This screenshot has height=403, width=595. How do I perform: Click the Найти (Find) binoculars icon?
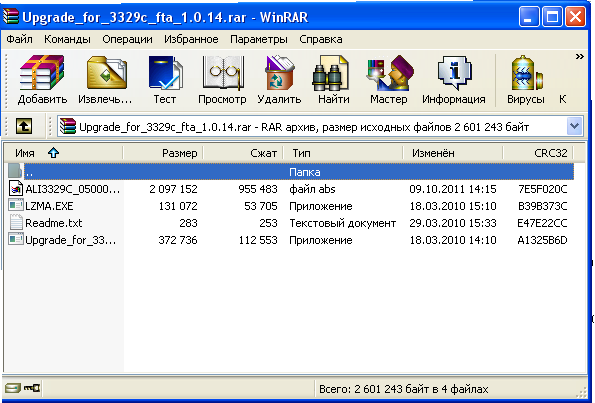[x=331, y=73]
